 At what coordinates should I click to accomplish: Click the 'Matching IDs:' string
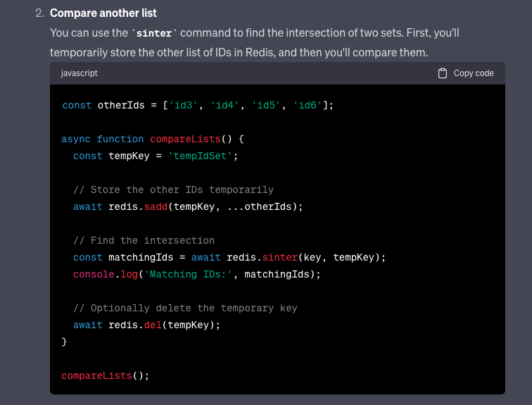point(188,274)
